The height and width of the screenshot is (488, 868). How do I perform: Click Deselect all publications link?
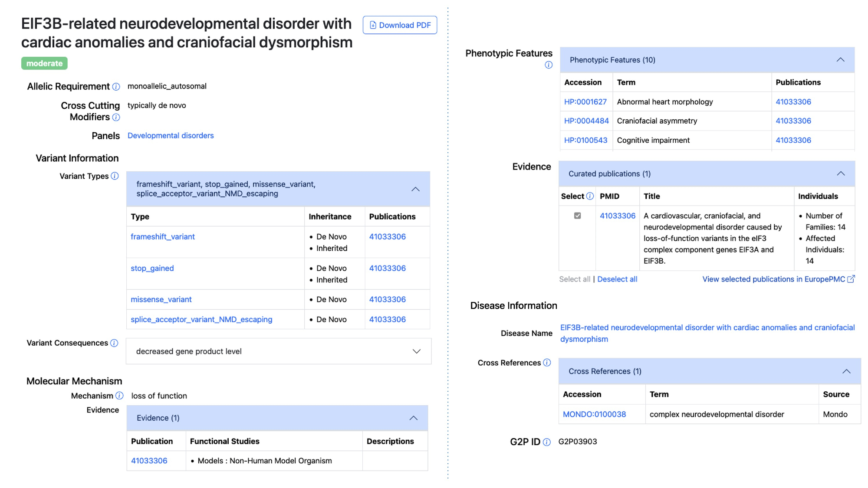(617, 279)
